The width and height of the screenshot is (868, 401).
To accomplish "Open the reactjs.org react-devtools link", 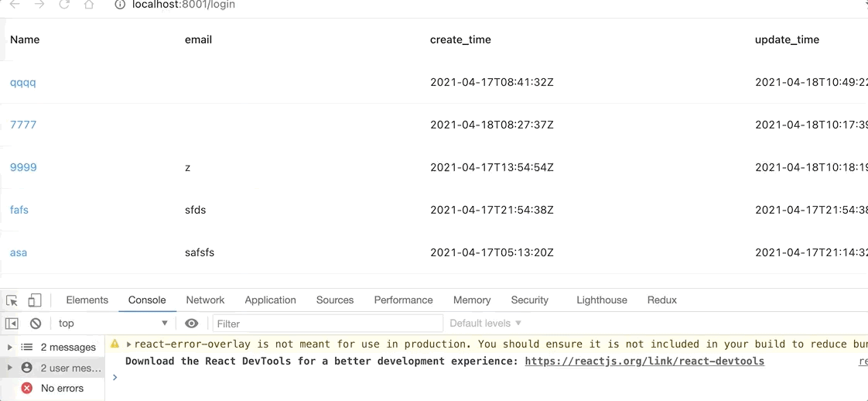I will [x=644, y=362].
